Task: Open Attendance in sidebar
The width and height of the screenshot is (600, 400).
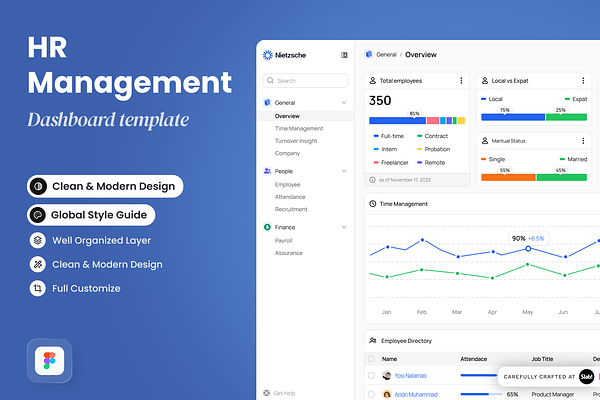Action: click(290, 197)
